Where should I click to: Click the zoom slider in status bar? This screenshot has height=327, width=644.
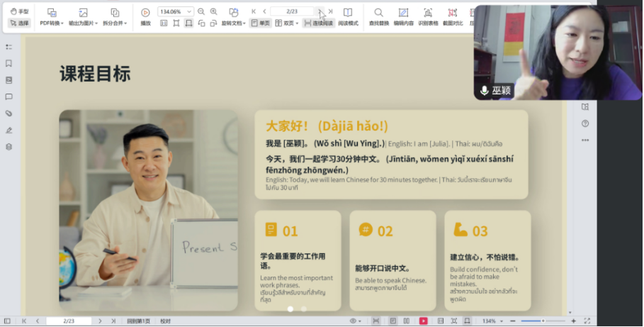[x=543, y=321]
